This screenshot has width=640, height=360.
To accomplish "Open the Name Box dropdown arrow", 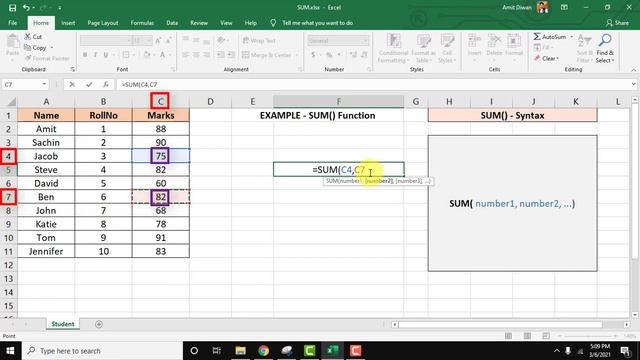I will pos(44,84).
